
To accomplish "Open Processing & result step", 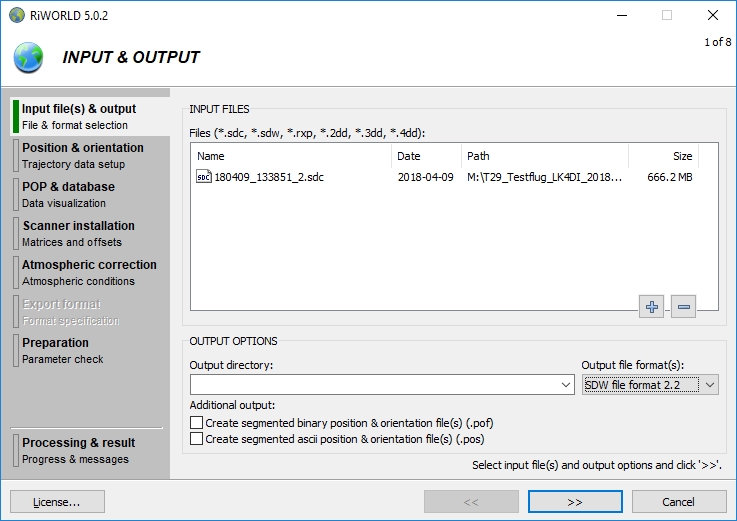I will pos(89,450).
